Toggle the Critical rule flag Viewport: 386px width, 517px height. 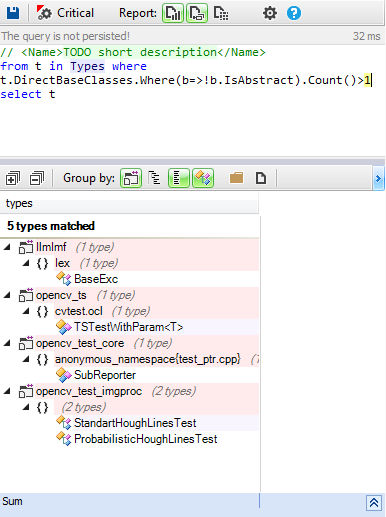coord(65,13)
